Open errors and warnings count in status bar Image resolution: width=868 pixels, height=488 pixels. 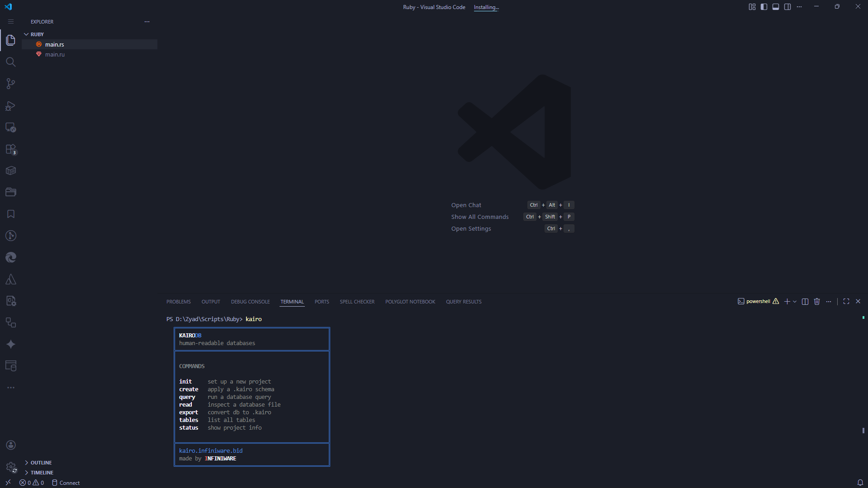[32, 483]
